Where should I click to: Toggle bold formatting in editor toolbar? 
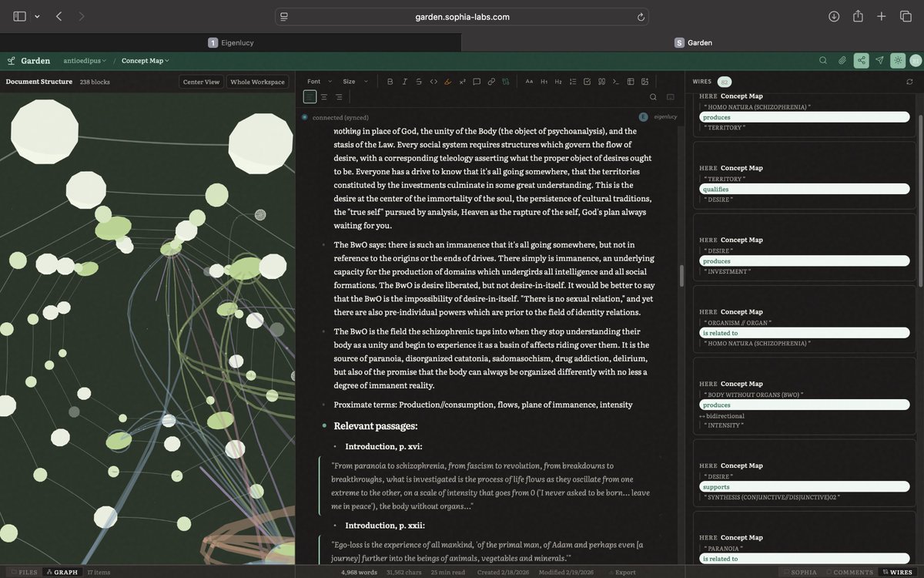390,82
